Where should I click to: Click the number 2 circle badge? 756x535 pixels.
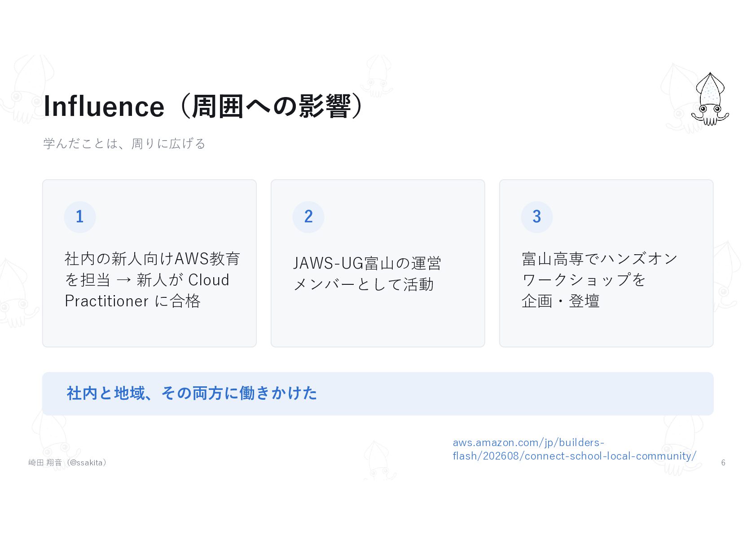click(308, 217)
